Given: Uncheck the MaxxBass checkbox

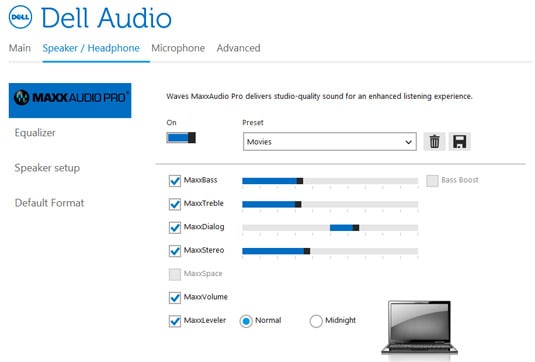Looking at the screenshot, I should pos(175,180).
